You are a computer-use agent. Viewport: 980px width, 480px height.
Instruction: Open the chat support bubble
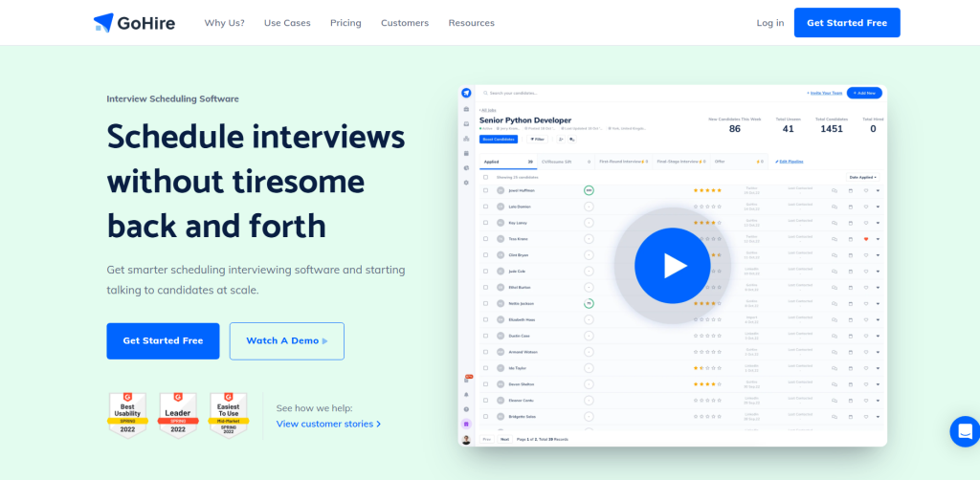[x=965, y=431]
